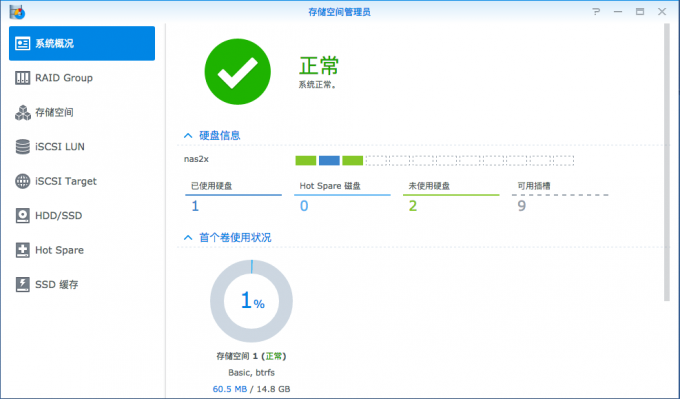680x399 pixels.
Task: Click the available slots count 9
Action: [522, 206]
